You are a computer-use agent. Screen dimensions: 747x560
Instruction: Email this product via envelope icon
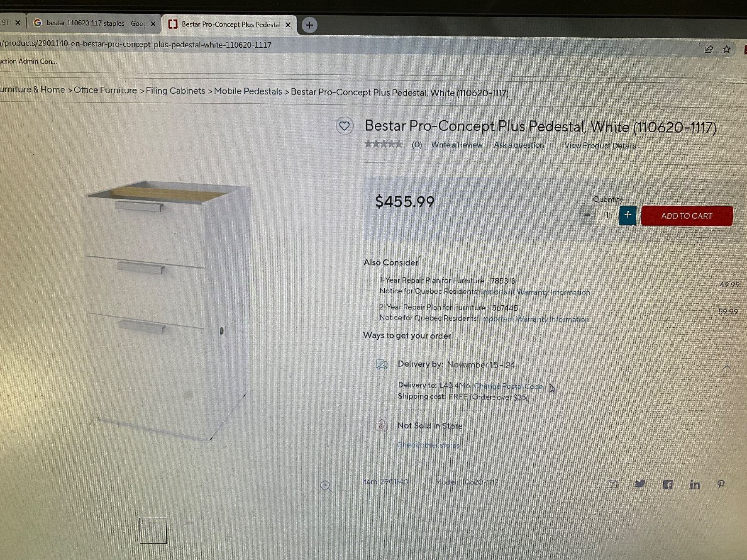(x=613, y=483)
